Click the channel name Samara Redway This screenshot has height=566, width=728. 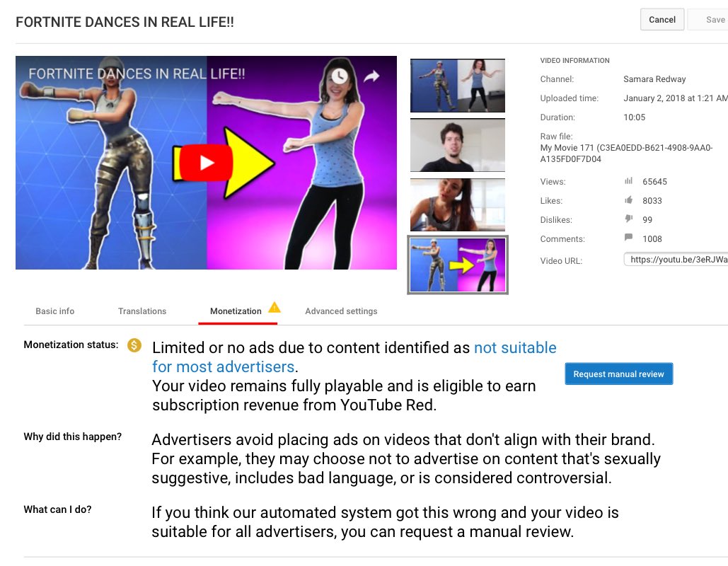(x=654, y=79)
